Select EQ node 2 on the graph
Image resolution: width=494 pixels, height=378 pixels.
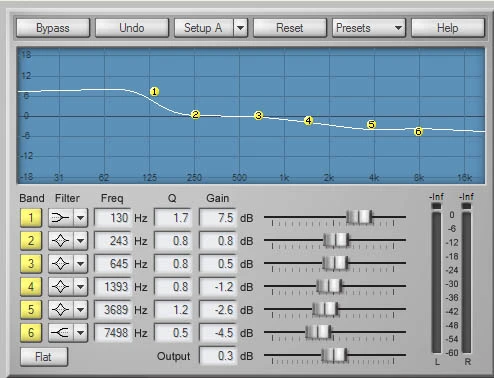tap(195, 115)
